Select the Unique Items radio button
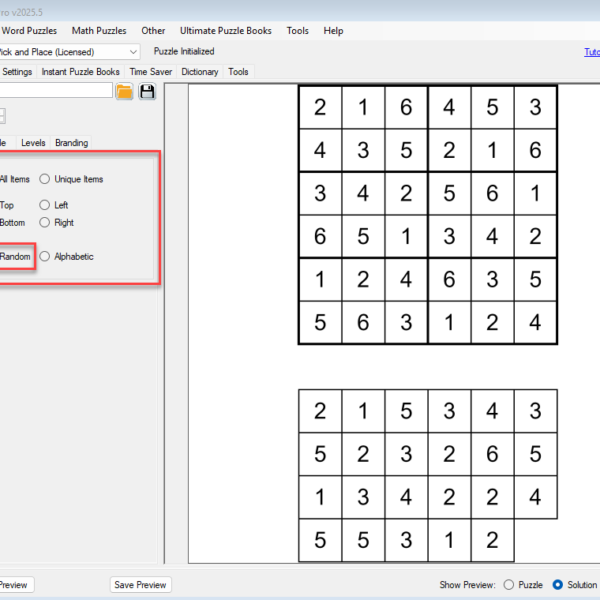The image size is (600, 600). point(44,179)
